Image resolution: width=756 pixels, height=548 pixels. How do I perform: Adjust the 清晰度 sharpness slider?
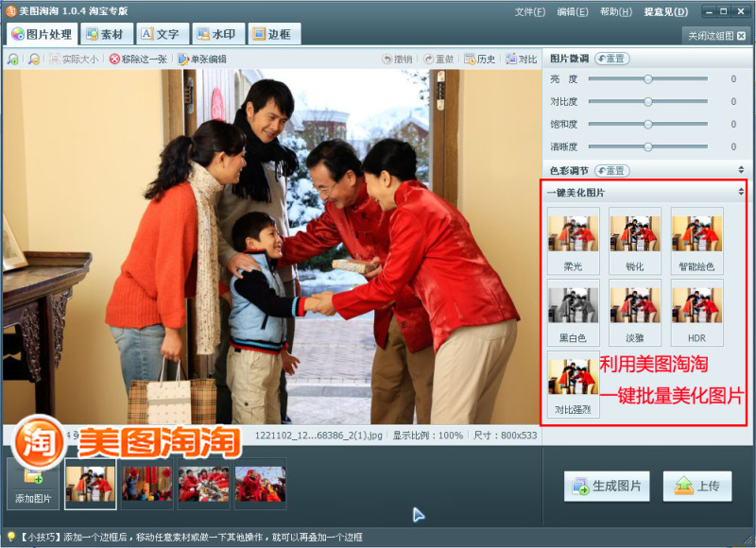tap(648, 147)
